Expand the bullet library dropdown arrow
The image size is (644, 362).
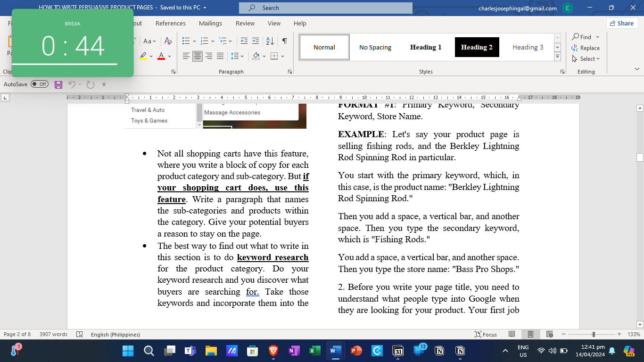tap(194, 41)
